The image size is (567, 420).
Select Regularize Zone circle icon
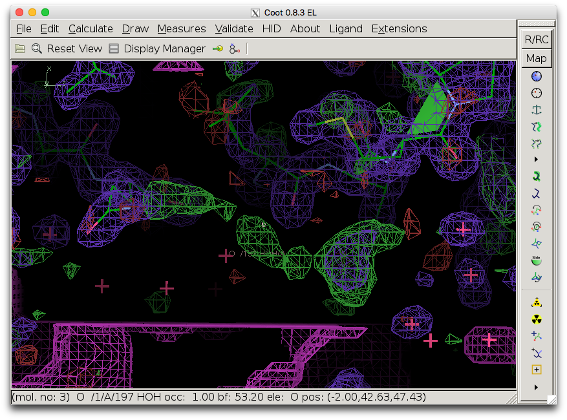pos(536,93)
